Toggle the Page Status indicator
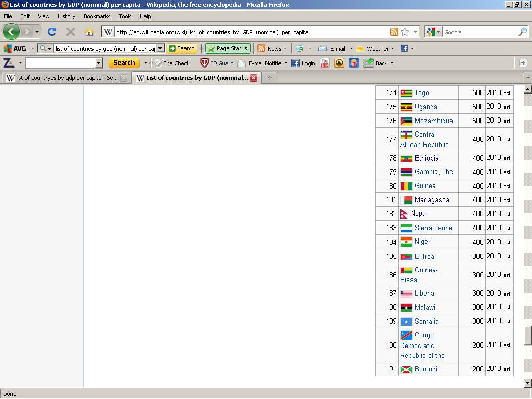Screen dimensions: 532x399 (228, 48)
